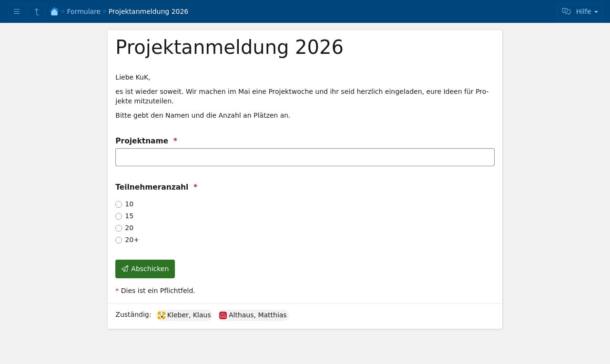
Task: Select 10 participants radio button
Action: 119,204
